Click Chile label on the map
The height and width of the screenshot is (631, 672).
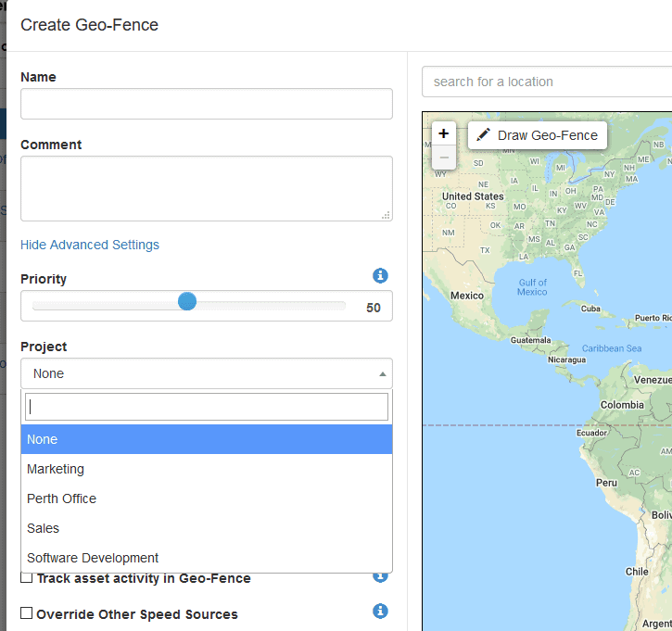click(x=637, y=572)
